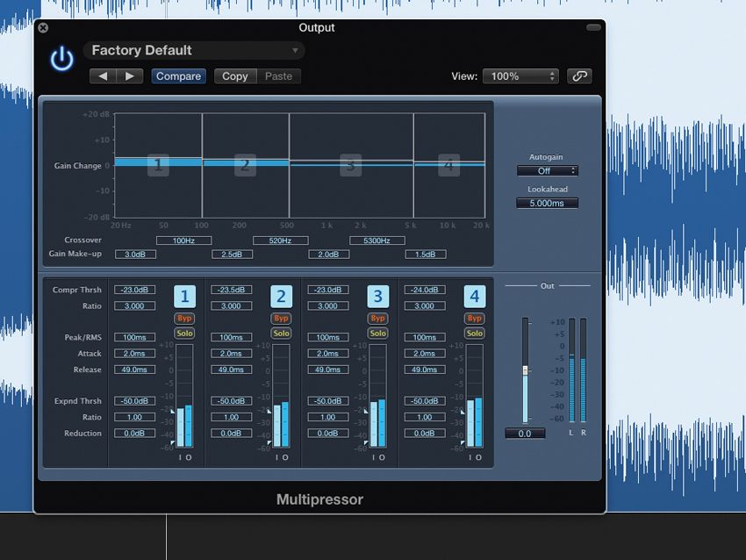Click the 520Hz crossover field
The height and width of the screenshot is (560, 746).
(x=281, y=241)
